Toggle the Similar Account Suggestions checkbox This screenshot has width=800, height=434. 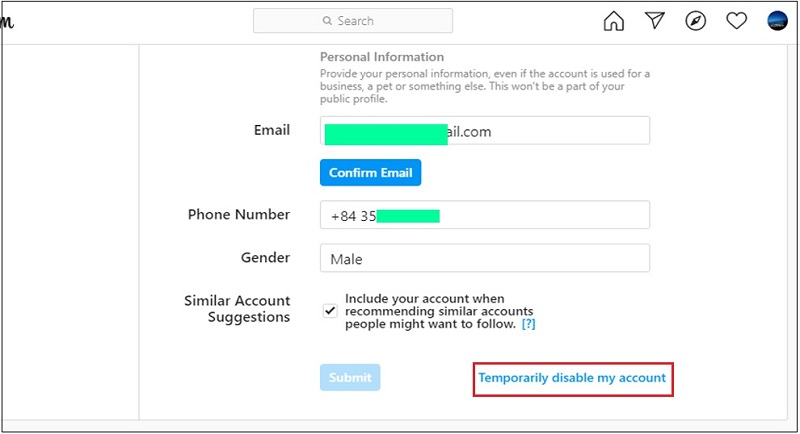[331, 311]
